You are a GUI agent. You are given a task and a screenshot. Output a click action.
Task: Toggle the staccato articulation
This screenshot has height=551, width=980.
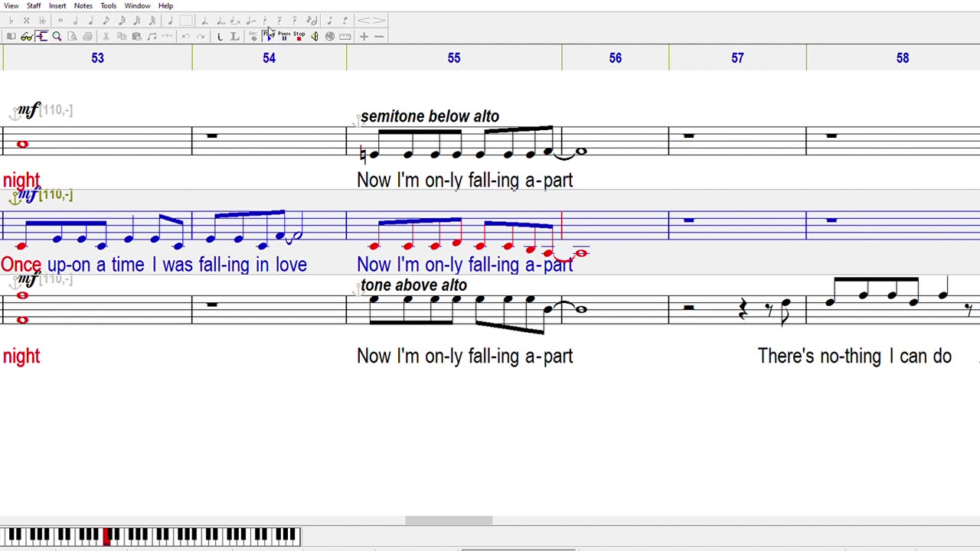coord(265,21)
